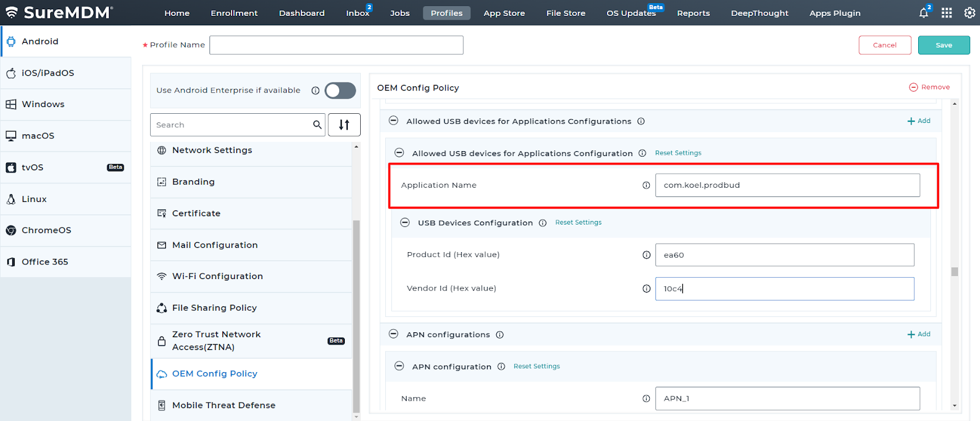Collapse APN configurations section
This screenshot has width=980, height=421.
[393, 334]
